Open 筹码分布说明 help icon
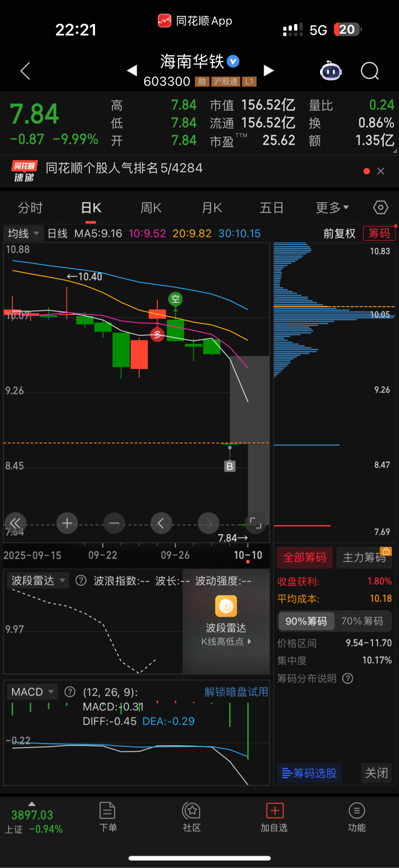The height and width of the screenshot is (868, 399). point(348,679)
